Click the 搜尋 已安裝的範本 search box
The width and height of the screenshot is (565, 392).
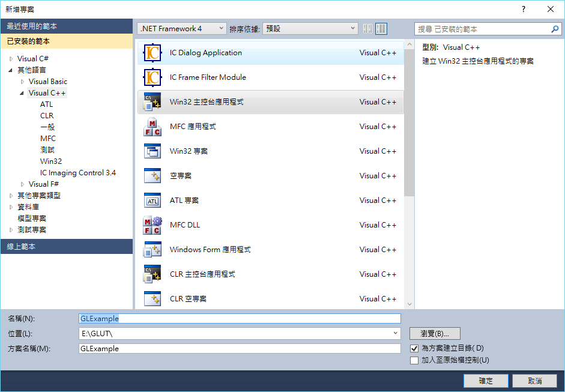tap(483, 29)
